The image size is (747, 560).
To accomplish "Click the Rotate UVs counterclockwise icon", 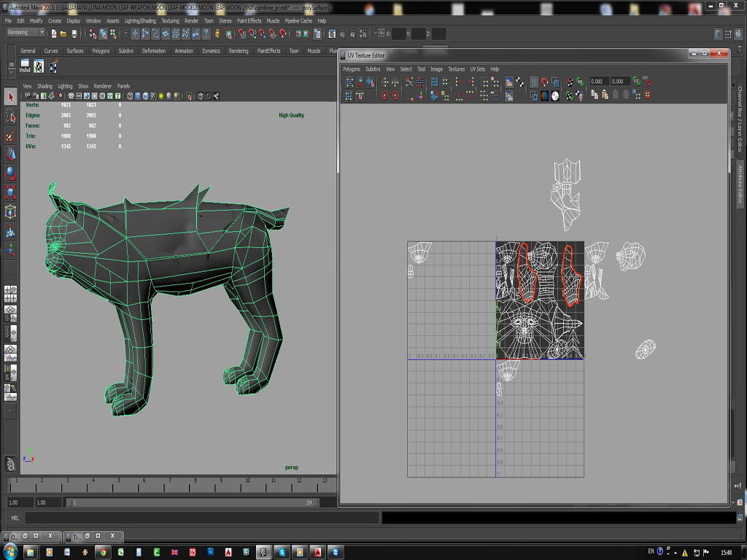I will [x=385, y=95].
